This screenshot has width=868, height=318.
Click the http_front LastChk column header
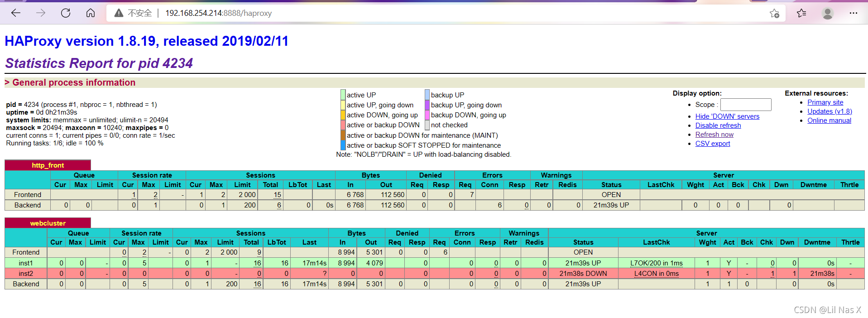pyautogui.click(x=661, y=185)
